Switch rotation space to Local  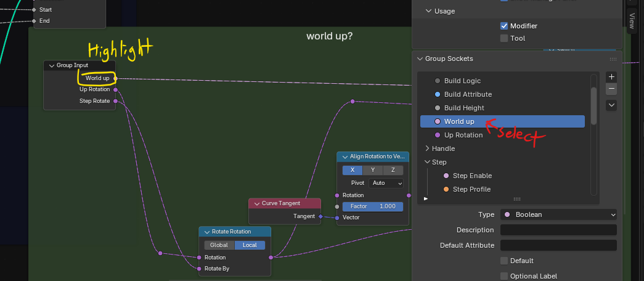250,245
